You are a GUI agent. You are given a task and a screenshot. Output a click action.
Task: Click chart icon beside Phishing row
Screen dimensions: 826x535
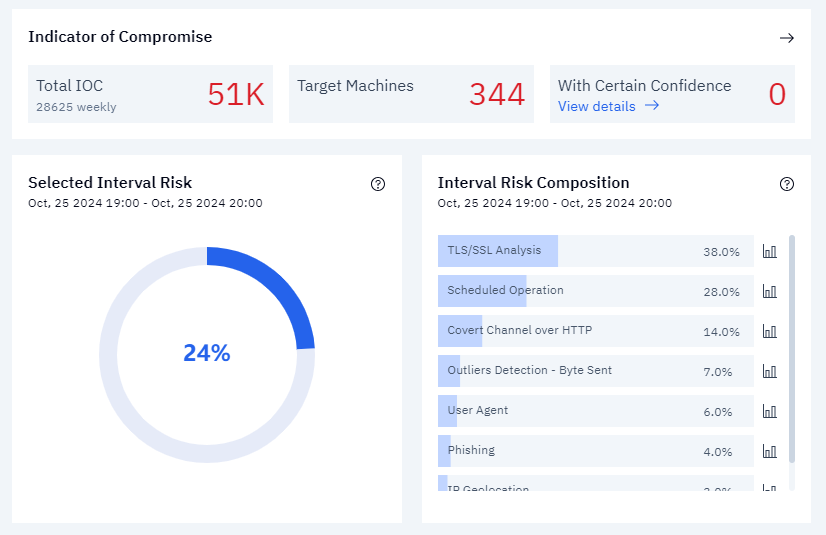click(x=769, y=451)
